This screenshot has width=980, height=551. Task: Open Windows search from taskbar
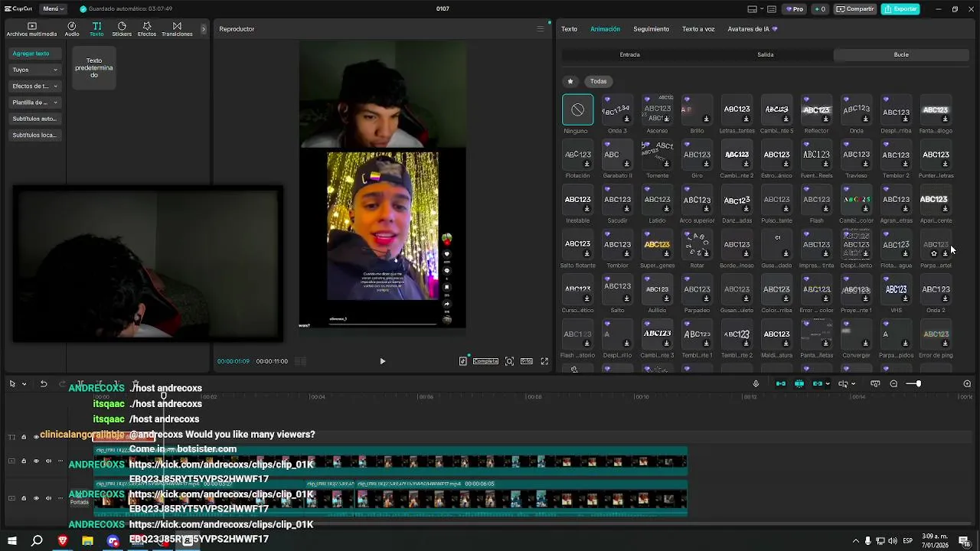pyautogui.click(x=37, y=541)
